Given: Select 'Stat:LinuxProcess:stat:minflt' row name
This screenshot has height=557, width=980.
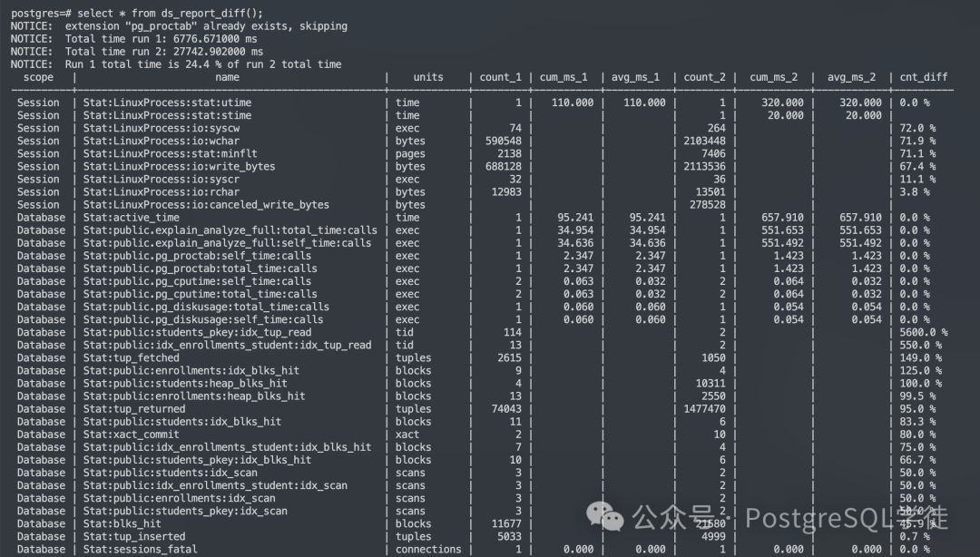Looking at the screenshot, I should (170, 154).
